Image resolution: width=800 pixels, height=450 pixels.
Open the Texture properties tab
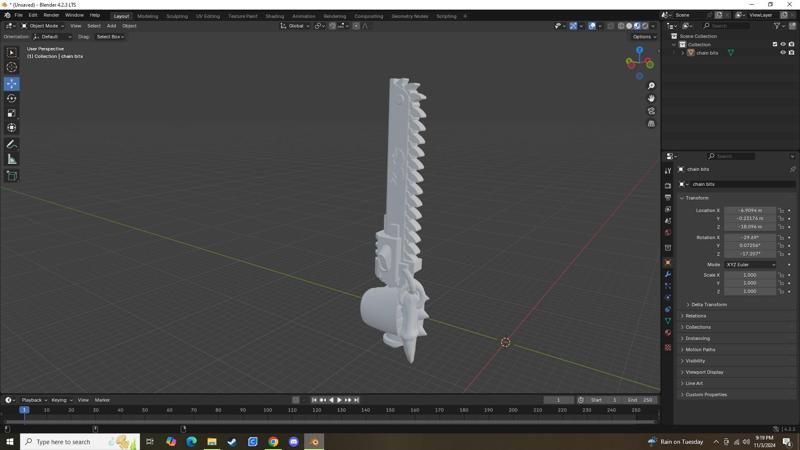point(668,347)
